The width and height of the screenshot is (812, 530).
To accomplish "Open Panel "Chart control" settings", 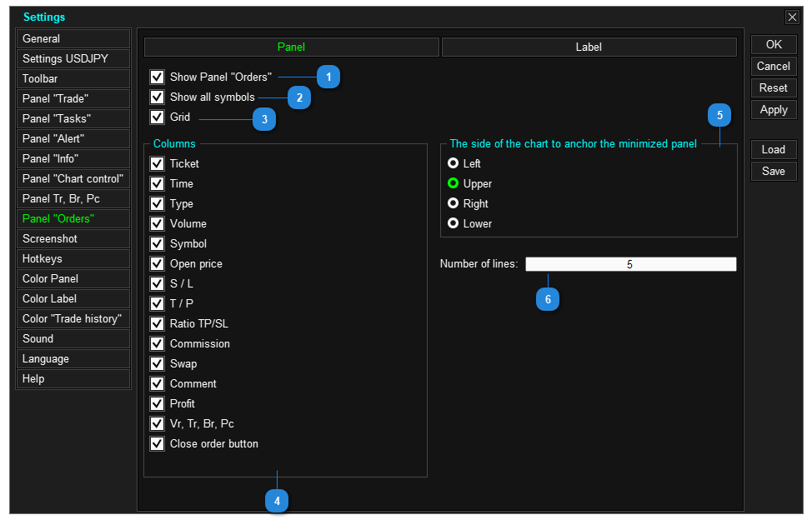I will pos(73,178).
